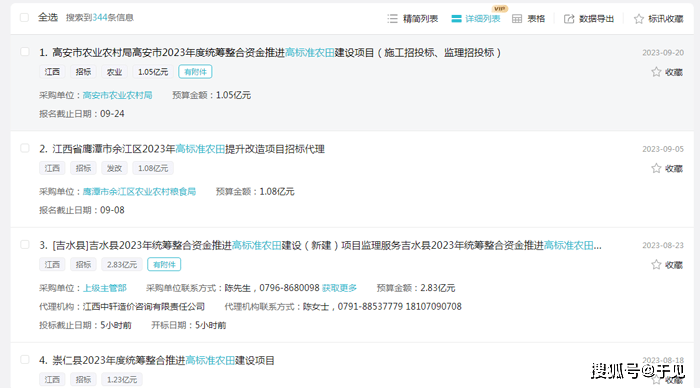
Task: Click 2.83亿元 tag in result 3
Action: pyautogui.click(x=122, y=265)
